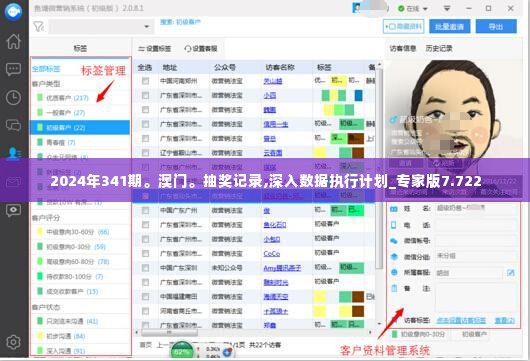530x361 pixels.
Task: Open the message chat sidebar icon
Action: (x=14, y=69)
